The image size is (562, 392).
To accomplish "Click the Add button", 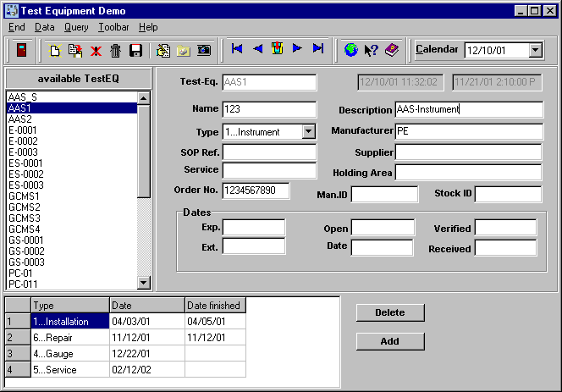I will coord(390,341).
